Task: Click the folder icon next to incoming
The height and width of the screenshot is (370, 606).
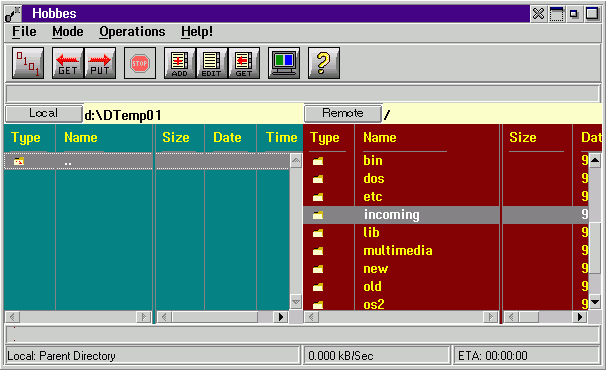Action: pos(318,215)
